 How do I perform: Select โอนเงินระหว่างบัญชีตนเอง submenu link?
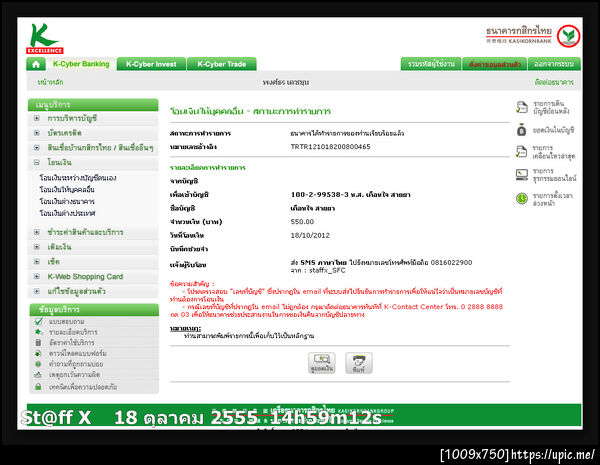click(78, 178)
